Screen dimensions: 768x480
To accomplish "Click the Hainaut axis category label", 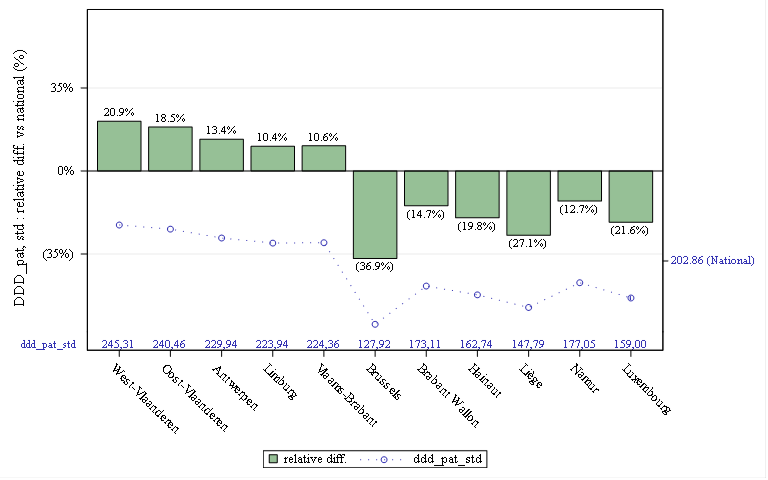I will point(485,381).
